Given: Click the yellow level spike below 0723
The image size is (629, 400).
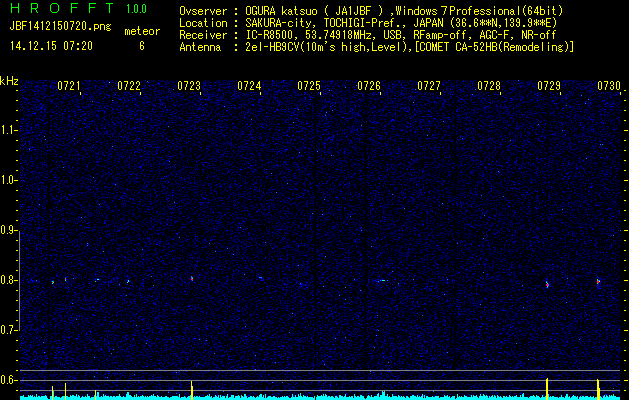Looking at the screenshot, I should point(192,390).
